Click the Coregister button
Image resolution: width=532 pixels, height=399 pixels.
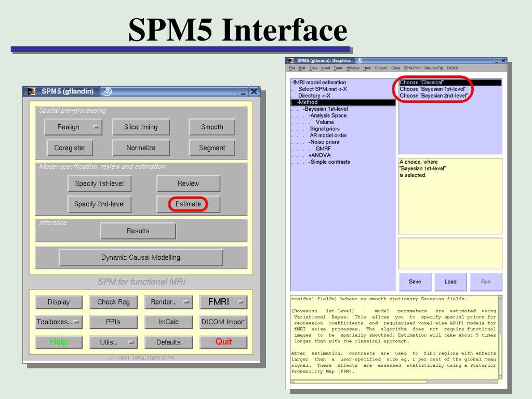[x=70, y=148]
